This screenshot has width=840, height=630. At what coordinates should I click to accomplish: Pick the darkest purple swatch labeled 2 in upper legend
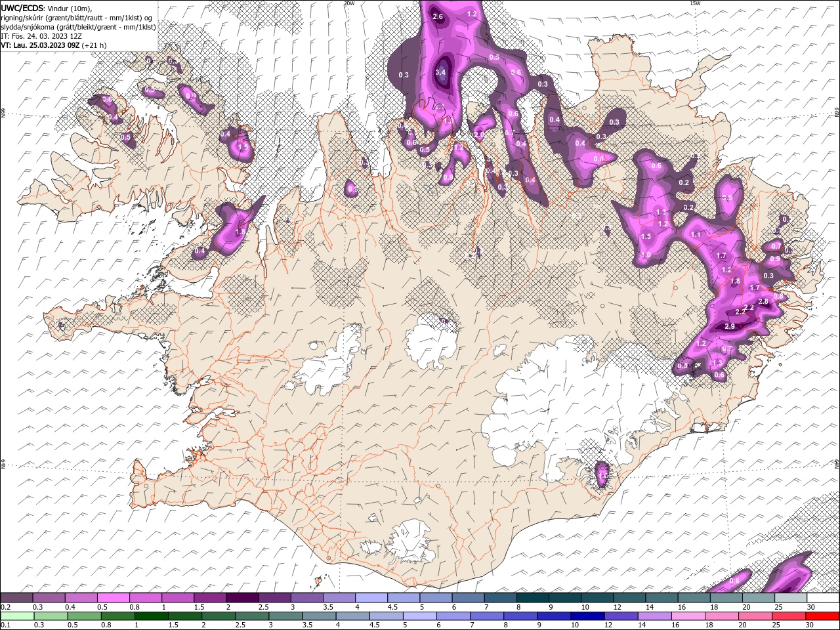241,598
